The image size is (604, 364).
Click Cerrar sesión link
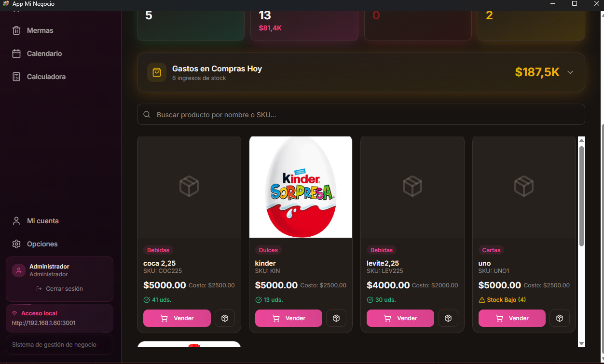click(x=59, y=289)
